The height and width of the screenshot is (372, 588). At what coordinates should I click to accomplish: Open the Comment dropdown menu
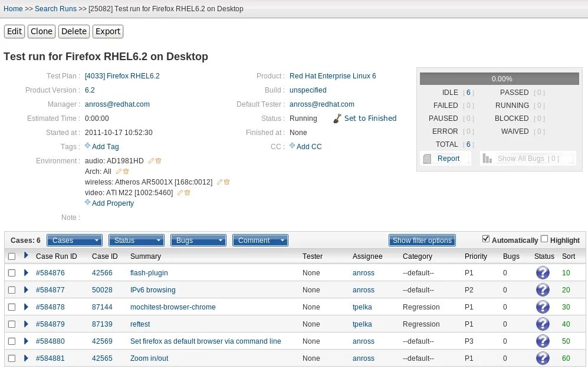click(x=260, y=241)
